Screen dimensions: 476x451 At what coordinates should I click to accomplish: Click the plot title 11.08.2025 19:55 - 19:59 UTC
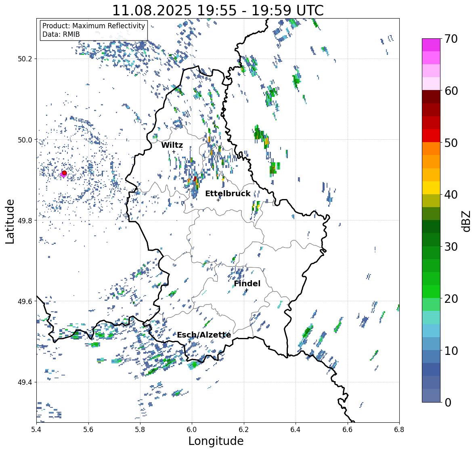coord(218,10)
